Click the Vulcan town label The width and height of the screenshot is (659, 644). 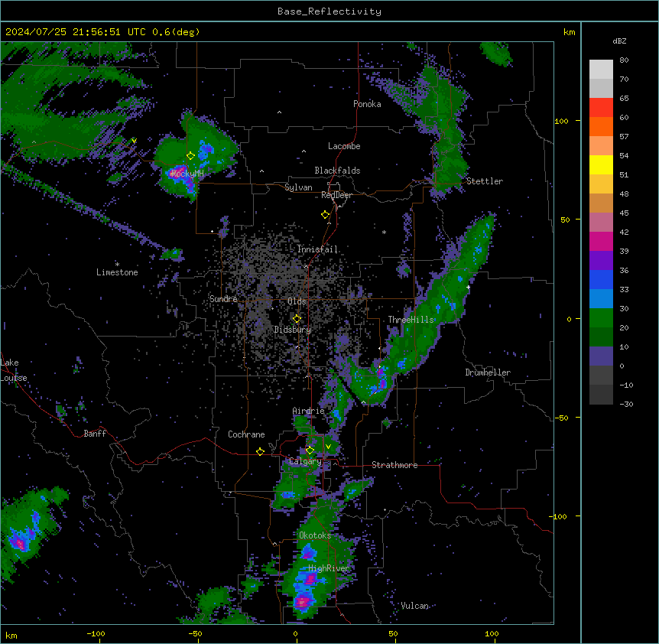pos(414,606)
